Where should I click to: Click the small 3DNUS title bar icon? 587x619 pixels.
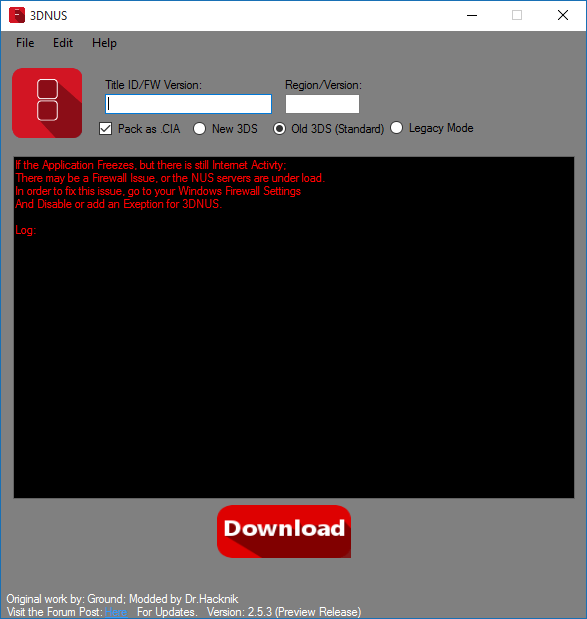pos(17,15)
